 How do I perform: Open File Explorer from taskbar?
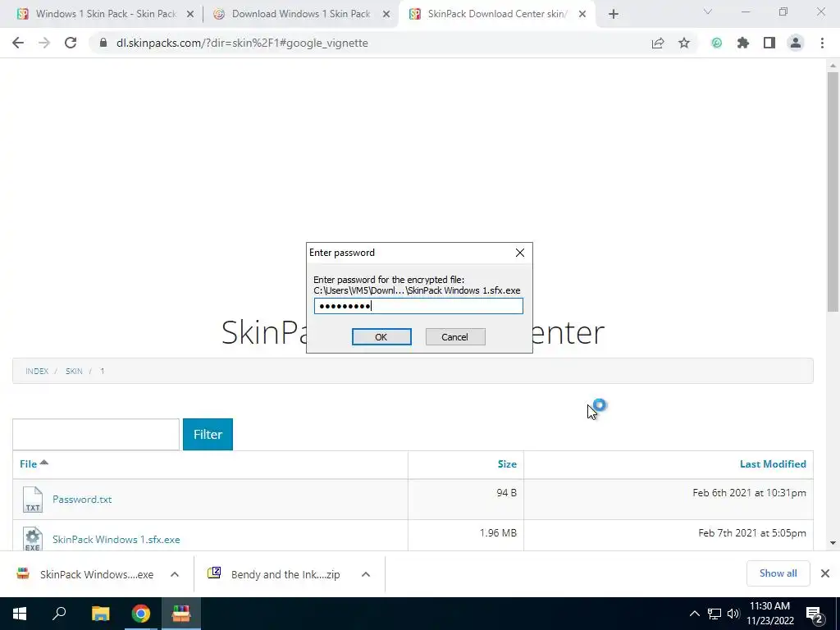(x=100, y=614)
